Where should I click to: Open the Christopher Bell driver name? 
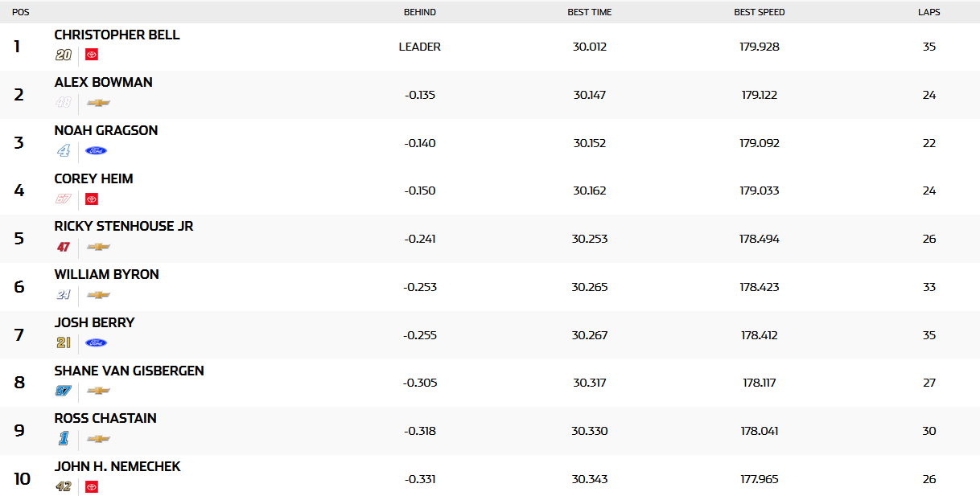(117, 35)
